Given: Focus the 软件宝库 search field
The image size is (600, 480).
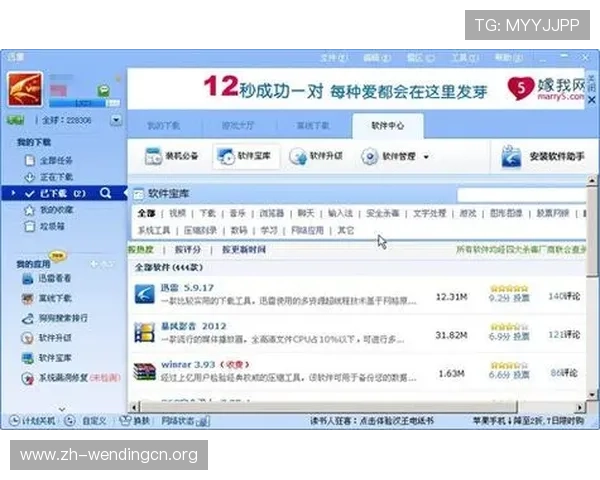Looking at the screenshot, I should (x=521, y=195).
